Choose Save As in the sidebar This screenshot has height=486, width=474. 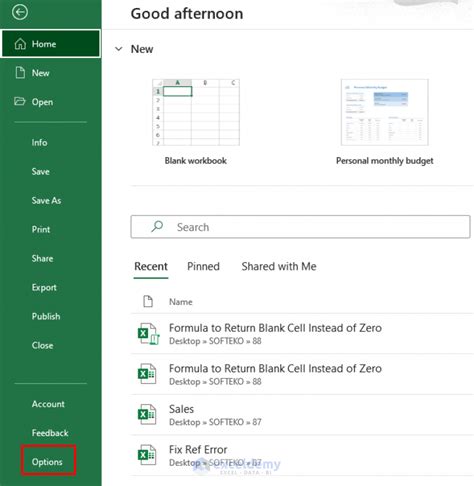click(46, 201)
